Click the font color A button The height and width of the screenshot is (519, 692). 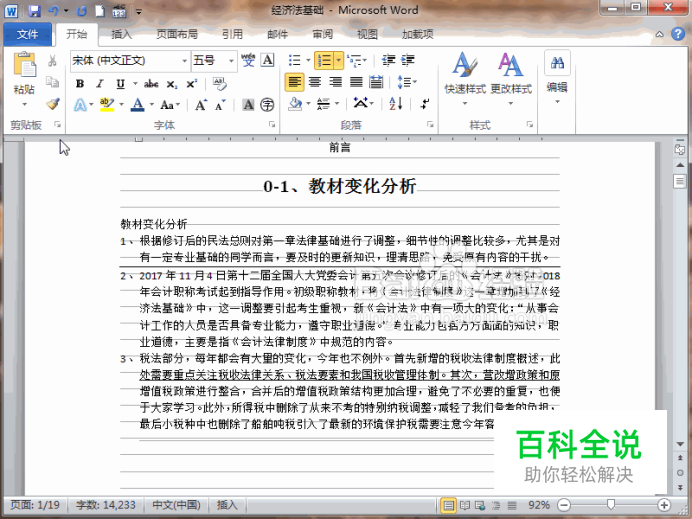(x=138, y=105)
